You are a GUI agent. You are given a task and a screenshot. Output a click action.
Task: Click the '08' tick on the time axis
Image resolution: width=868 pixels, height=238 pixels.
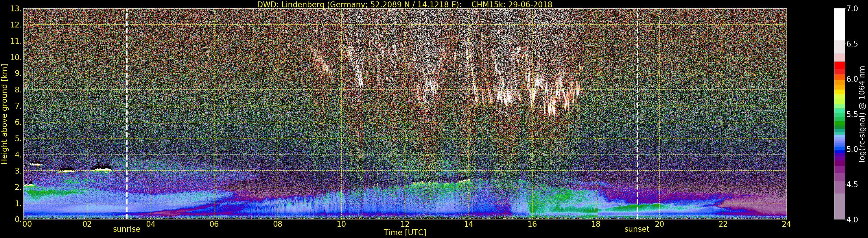278,224
